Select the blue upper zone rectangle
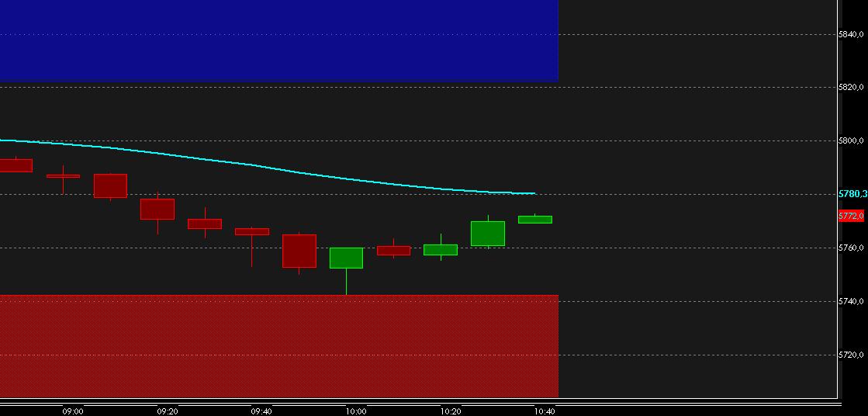Image resolution: width=868 pixels, height=416 pixels. (279, 41)
